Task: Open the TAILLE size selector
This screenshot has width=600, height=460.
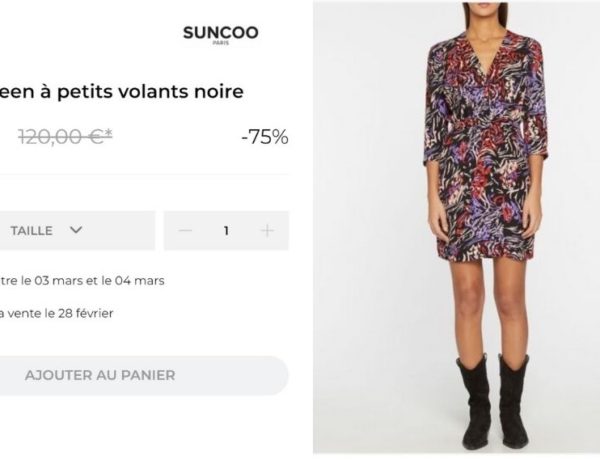Action: 77,230
